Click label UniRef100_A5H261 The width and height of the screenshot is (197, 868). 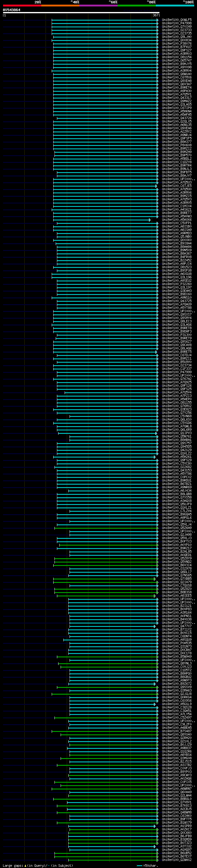point(177,457)
